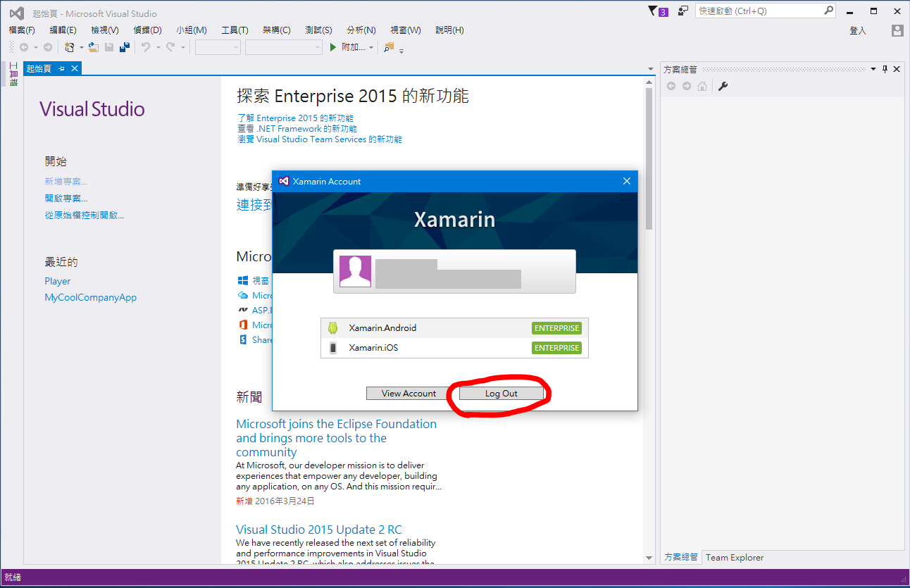Click the Xamarin.Android robot icon

click(333, 328)
